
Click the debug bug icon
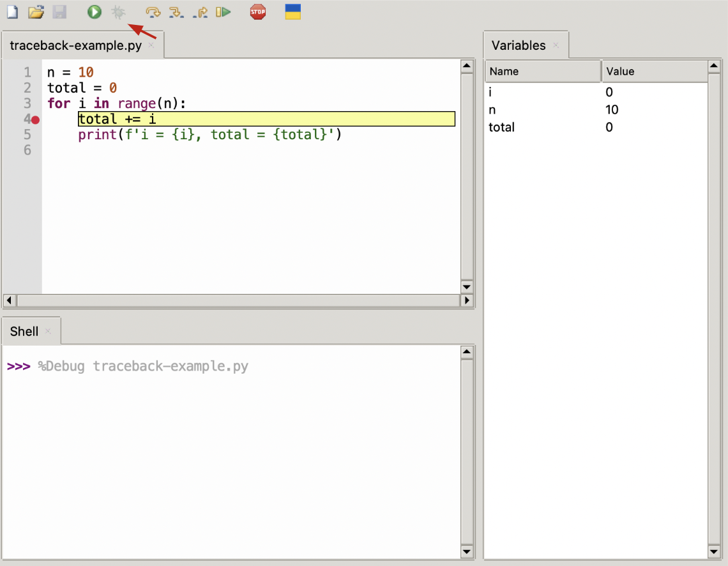coord(118,11)
